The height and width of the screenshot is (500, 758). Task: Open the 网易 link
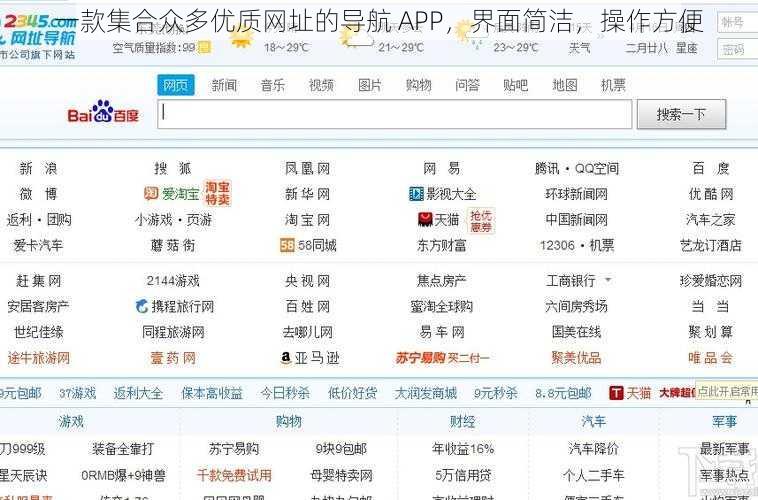tap(441, 168)
